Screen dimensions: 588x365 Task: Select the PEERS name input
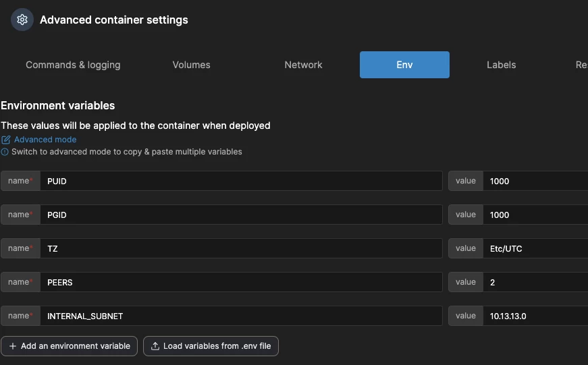tap(241, 282)
